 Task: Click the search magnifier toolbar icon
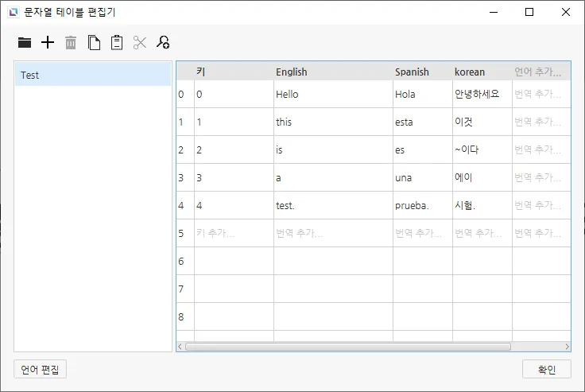pos(163,43)
